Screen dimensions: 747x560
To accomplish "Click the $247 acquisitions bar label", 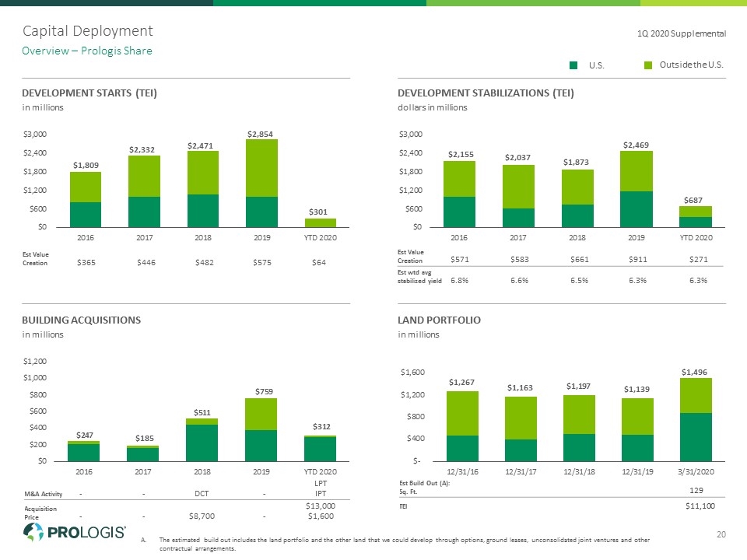I will pyautogui.click(x=85, y=436).
